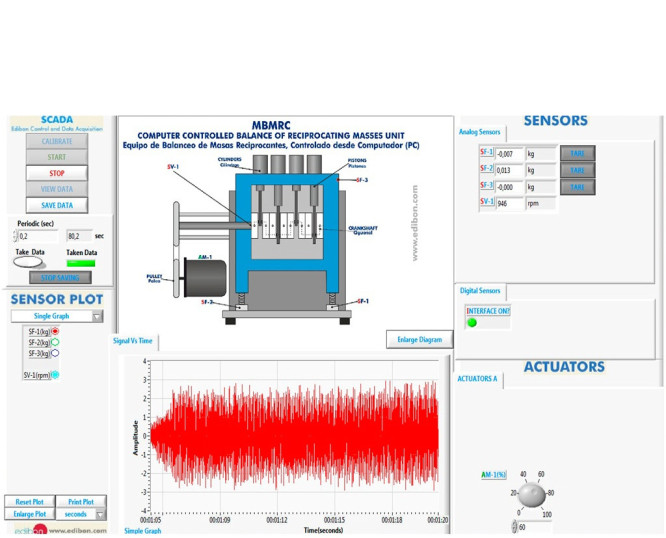The height and width of the screenshot is (538, 666).
Task: Click TARE button for SF-2
Action: [x=577, y=170]
